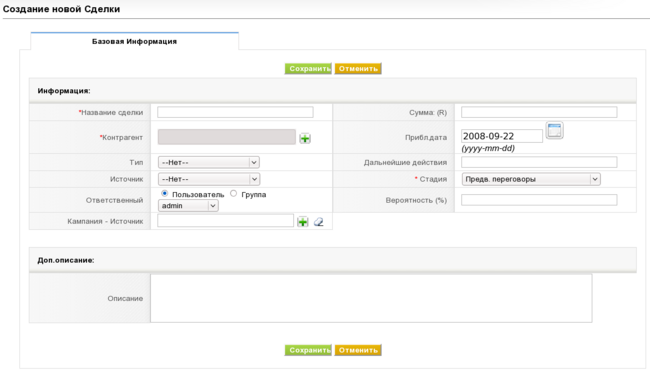Screen dimensions: 650x372
Task: Click the bottom Сохранить button
Action: coord(308,350)
